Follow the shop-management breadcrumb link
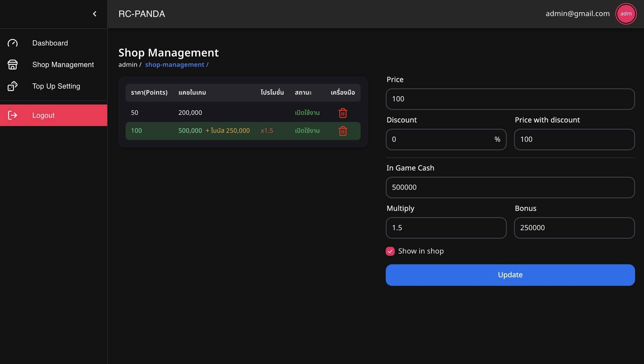This screenshot has height=364, width=644. click(x=177, y=65)
